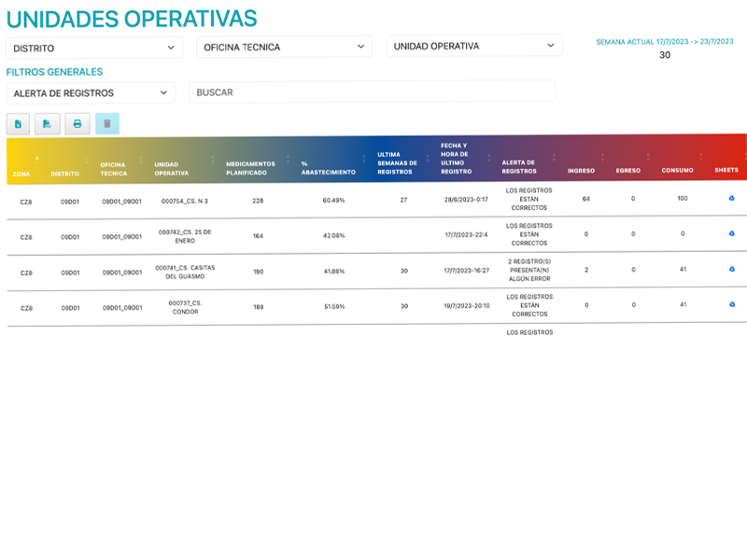747x560 pixels.
Task: Sort by INGRESO column header
Action: (581, 171)
